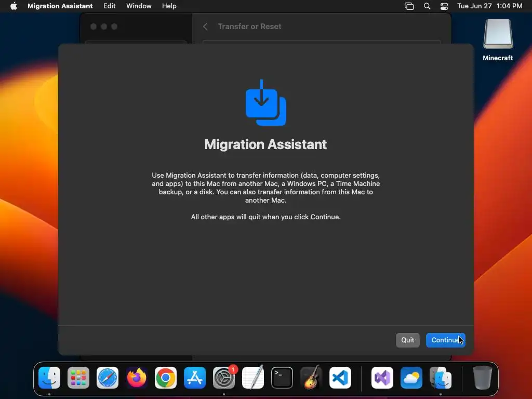Open the Migration Assistant app menu
Image resolution: width=532 pixels, height=399 pixels.
coord(60,6)
